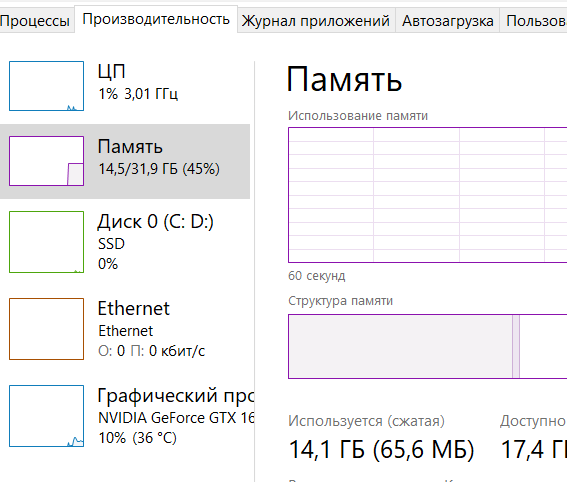Click the modified memory segment in composition bar

(516, 346)
